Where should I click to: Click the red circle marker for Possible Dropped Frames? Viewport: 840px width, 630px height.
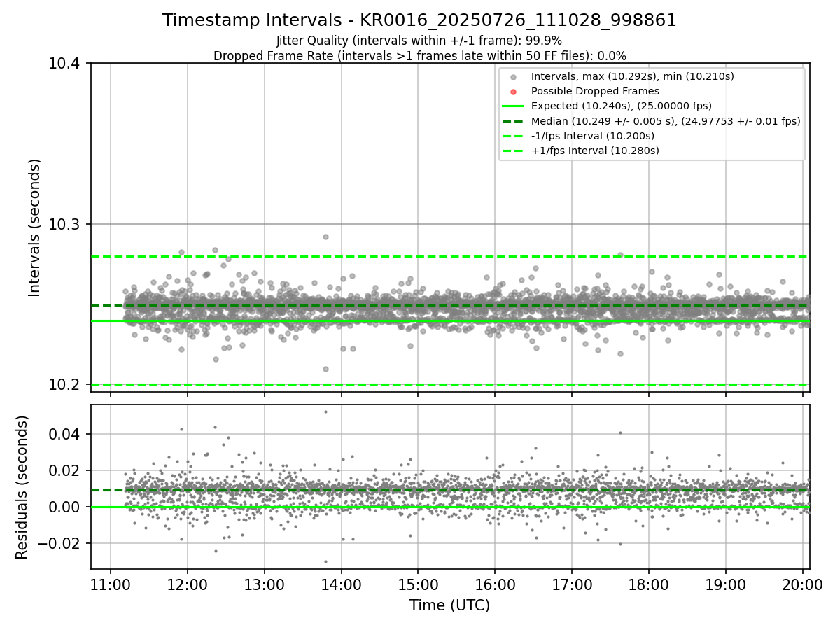pyautogui.click(x=513, y=92)
